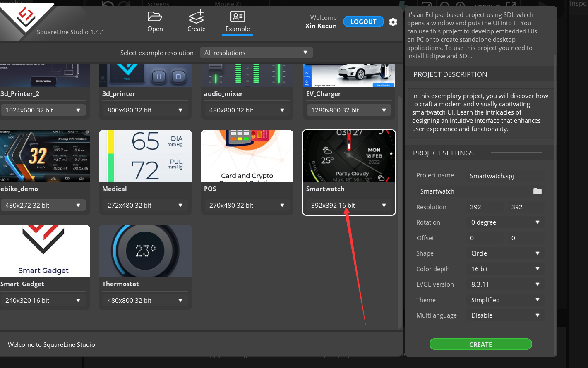Open the Multilanguage Disable dropdown
This screenshot has width=588, height=368.
tap(505, 315)
